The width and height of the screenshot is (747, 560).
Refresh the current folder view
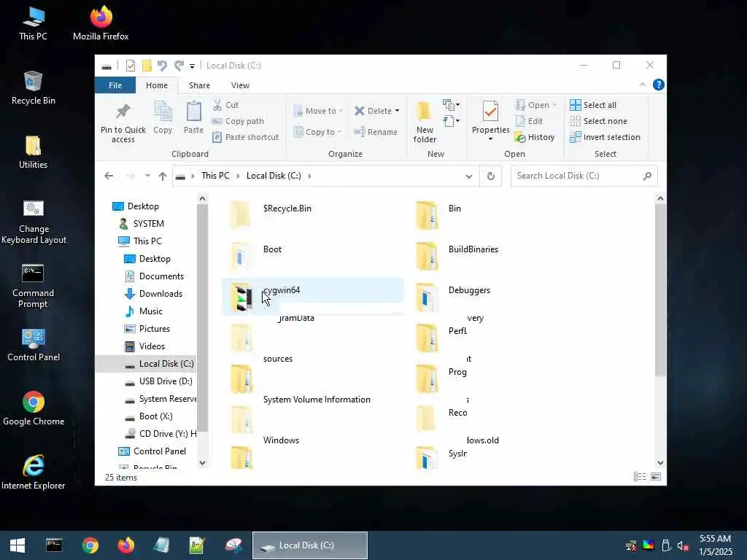click(491, 176)
